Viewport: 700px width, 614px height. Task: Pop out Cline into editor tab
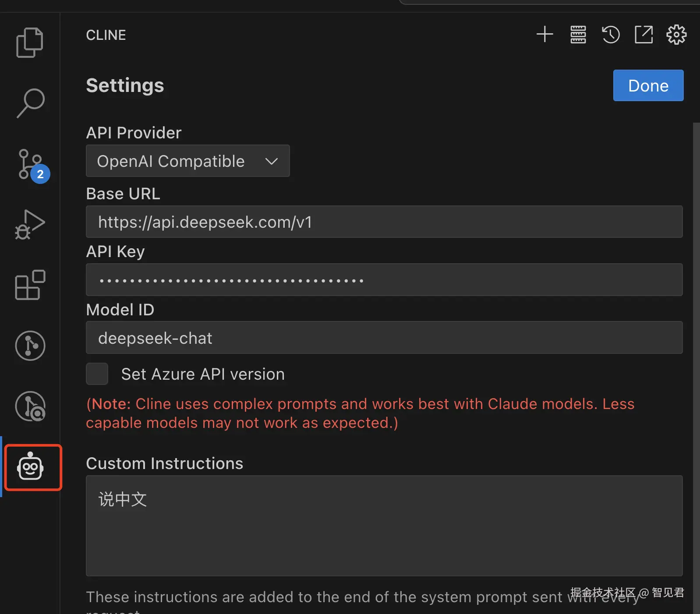pos(643,35)
